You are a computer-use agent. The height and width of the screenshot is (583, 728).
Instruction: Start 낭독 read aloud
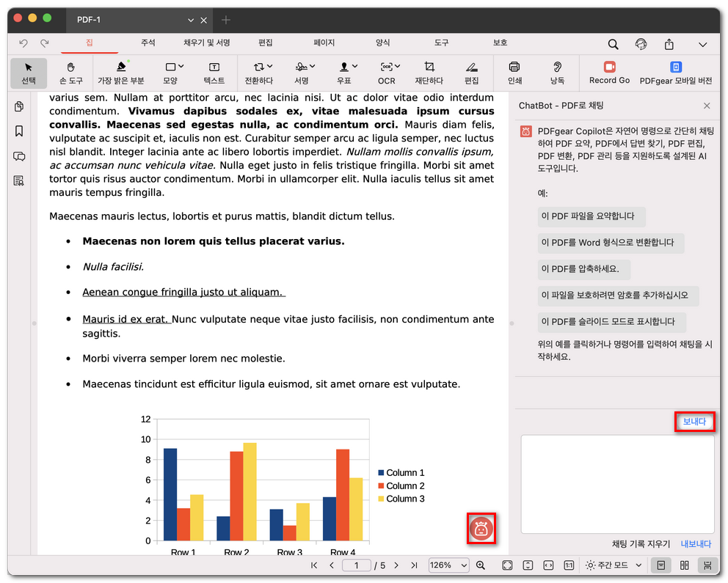(557, 73)
